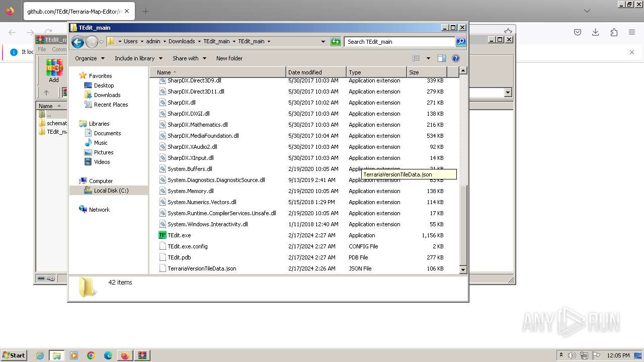The height and width of the screenshot is (362, 644).
Task: Select Desktop in Favorites
Action: coord(104,85)
